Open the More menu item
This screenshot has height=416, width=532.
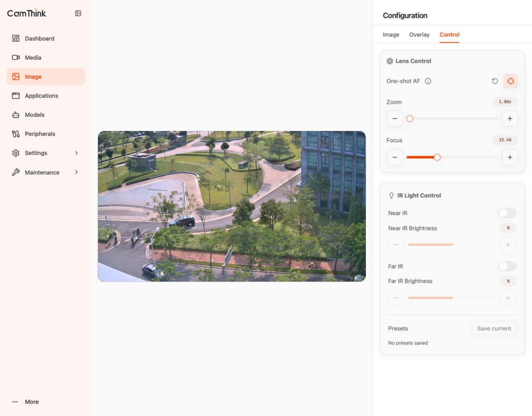pos(46,402)
